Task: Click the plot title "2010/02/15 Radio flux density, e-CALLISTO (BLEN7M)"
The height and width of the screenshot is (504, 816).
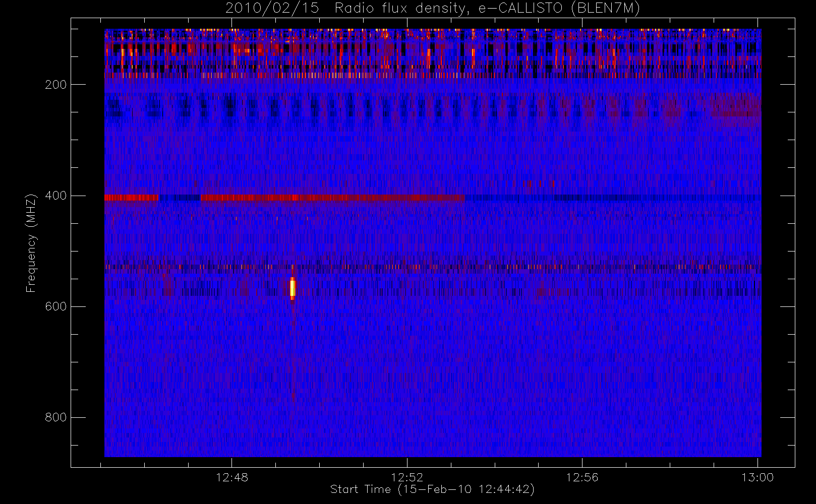Action: pyautogui.click(x=433, y=8)
